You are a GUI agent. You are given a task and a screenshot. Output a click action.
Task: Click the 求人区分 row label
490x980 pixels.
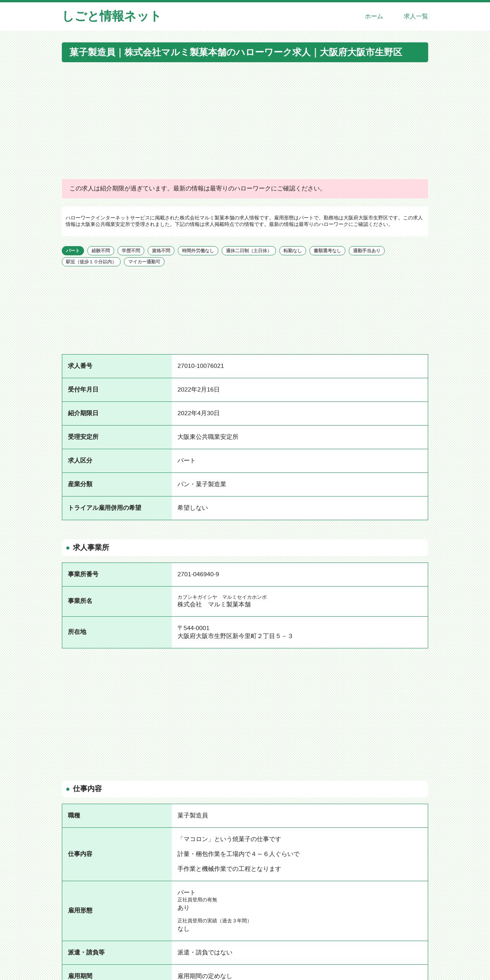click(80, 461)
